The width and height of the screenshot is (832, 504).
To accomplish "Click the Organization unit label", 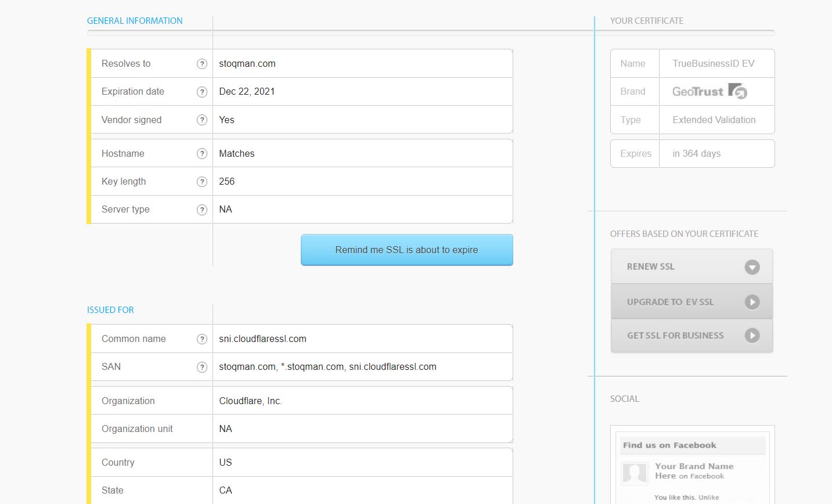I will (137, 429).
